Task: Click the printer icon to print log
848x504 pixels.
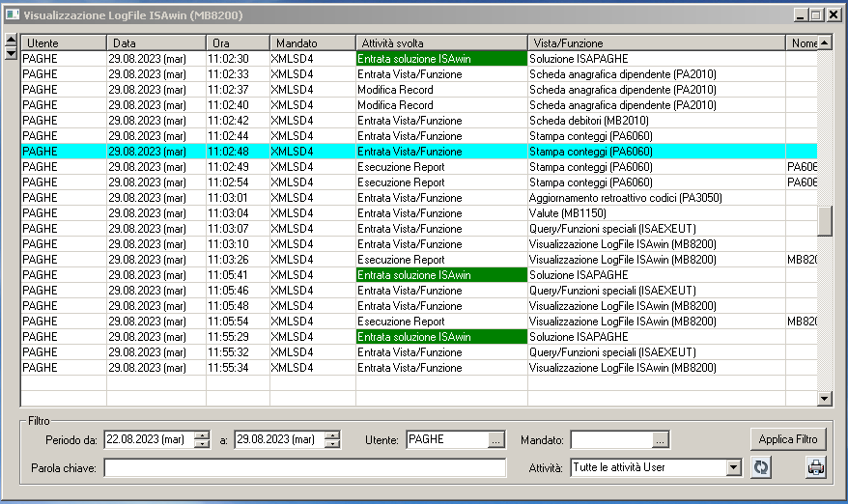Action: [816, 467]
